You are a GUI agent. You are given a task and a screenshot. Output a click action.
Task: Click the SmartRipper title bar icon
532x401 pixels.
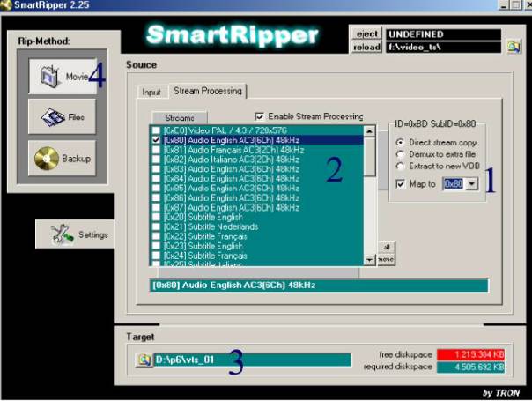pyautogui.click(x=5, y=4)
